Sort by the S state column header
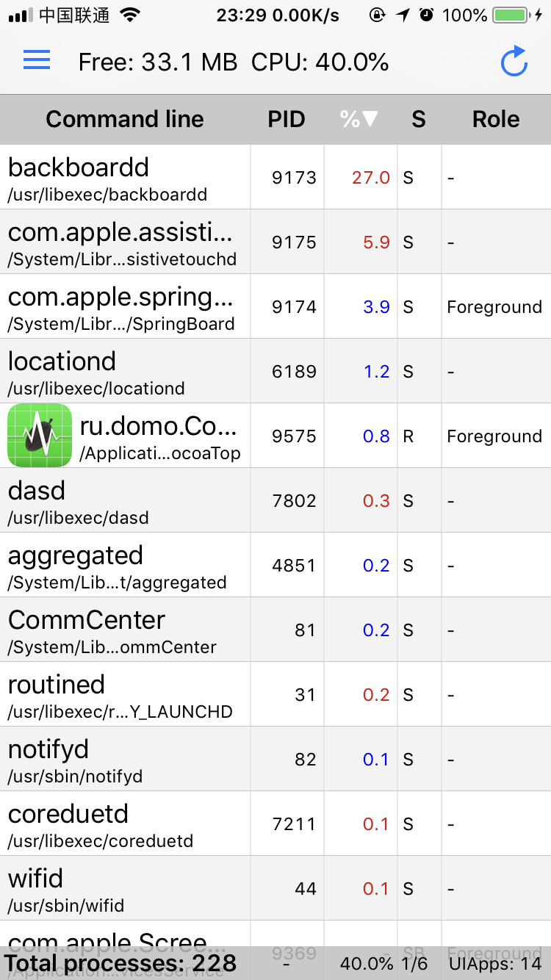The image size is (551, 980). click(x=419, y=119)
